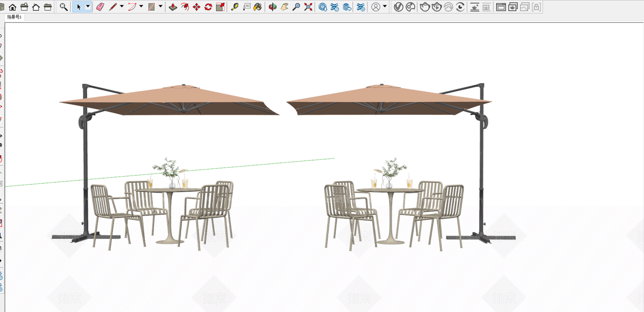The image size is (644, 312).
Task: Click the Search magnifier icon in toolbar
Action: 64,7
